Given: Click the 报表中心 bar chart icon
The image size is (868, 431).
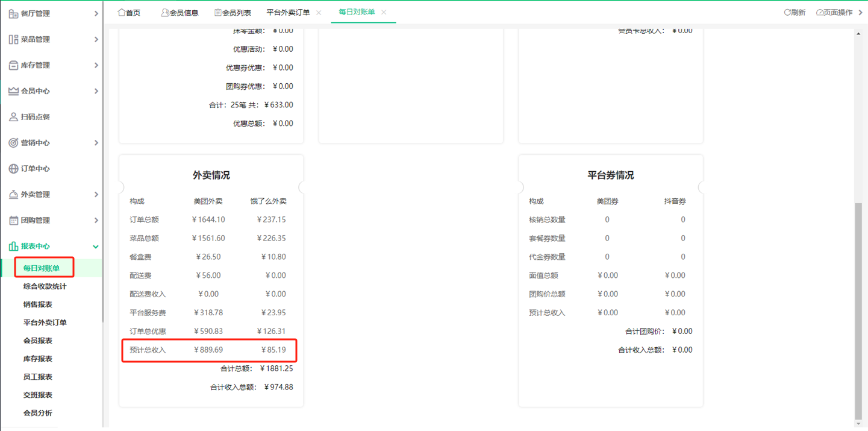Looking at the screenshot, I should coord(12,246).
